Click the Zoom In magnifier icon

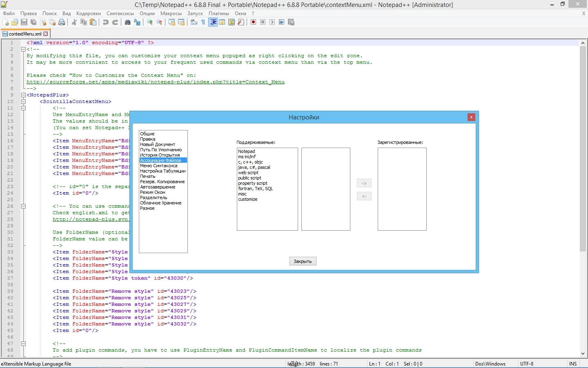[150, 22]
